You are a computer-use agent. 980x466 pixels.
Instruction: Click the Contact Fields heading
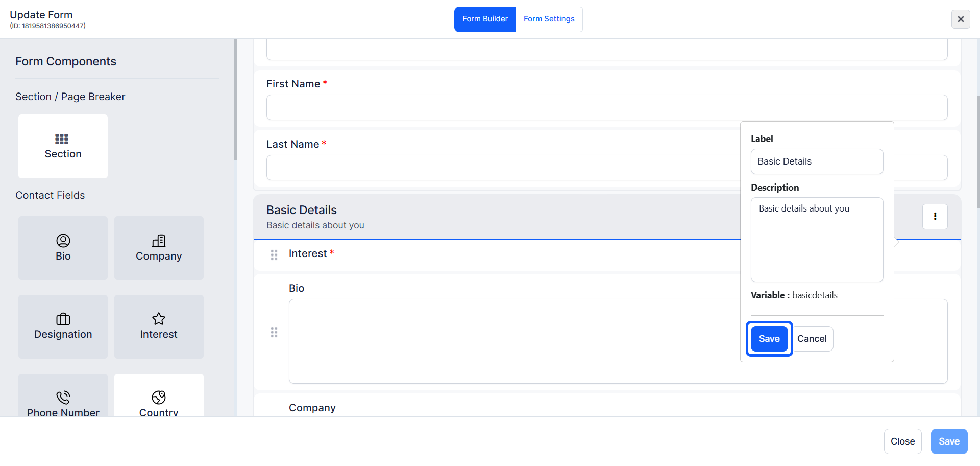50,195
